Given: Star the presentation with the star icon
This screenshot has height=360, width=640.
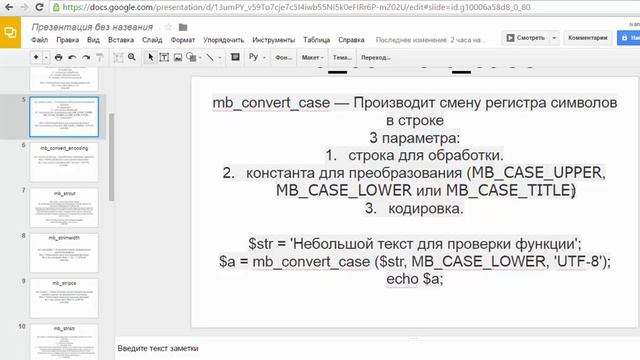Looking at the screenshot, I should (168, 27).
